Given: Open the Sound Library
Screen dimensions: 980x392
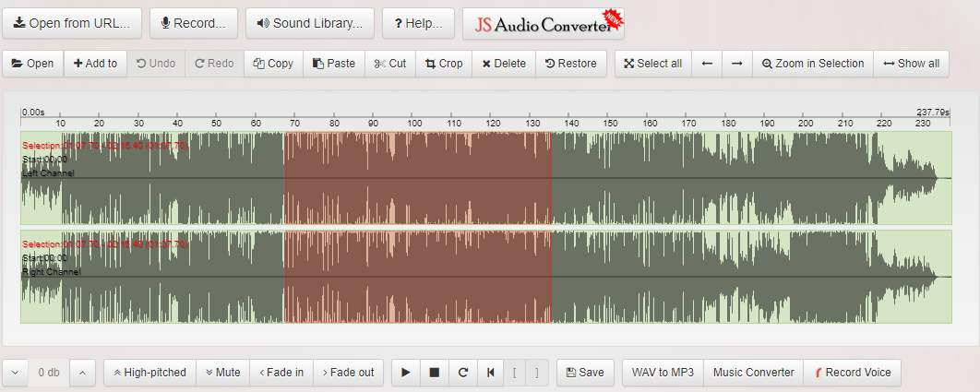Looking at the screenshot, I should click(x=310, y=23).
